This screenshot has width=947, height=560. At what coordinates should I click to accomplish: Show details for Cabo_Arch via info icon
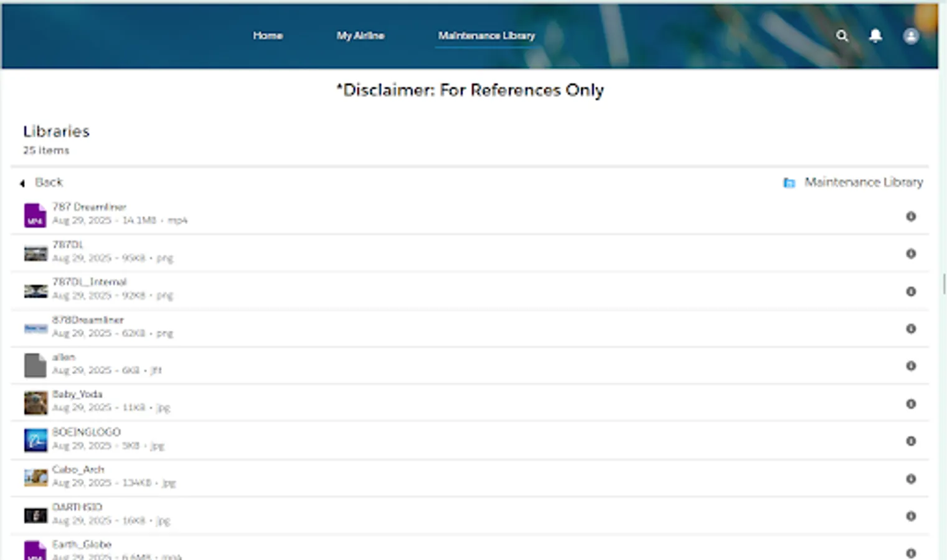click(x=910, y=479)
